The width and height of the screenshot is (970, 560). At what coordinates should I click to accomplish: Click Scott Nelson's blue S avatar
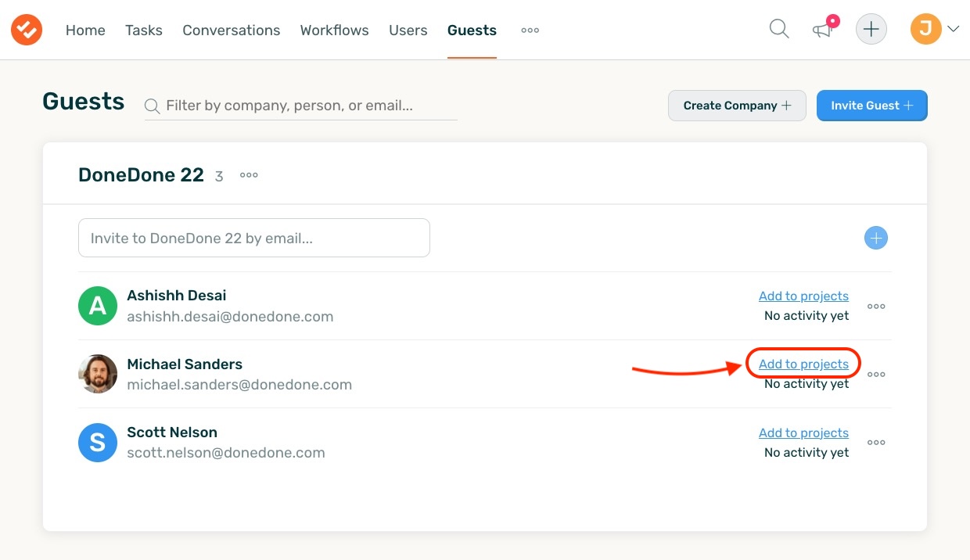[98, 442]
